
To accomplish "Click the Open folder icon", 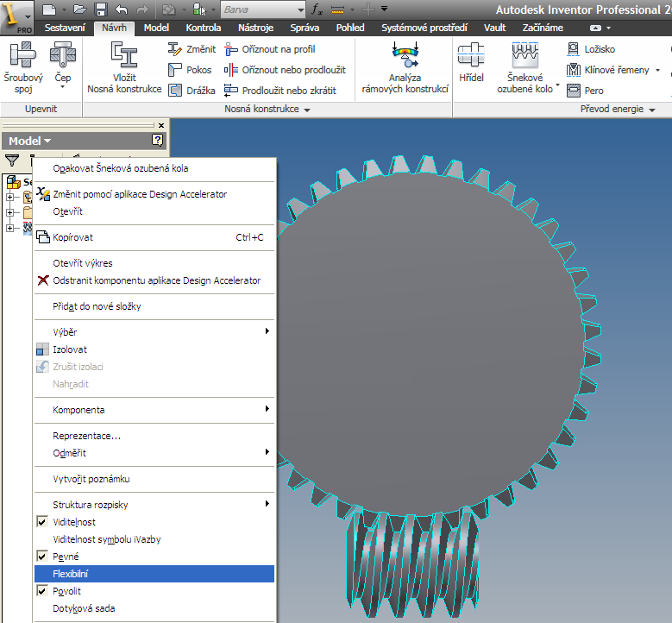I will [79, 9].
